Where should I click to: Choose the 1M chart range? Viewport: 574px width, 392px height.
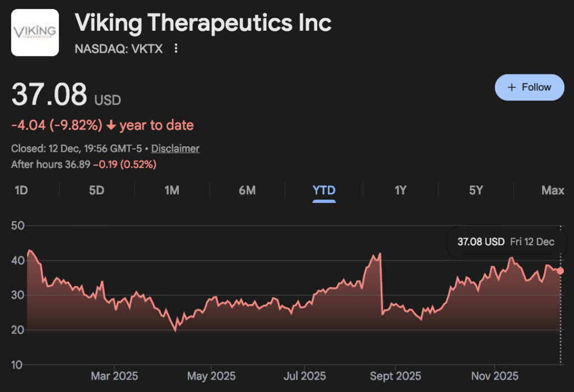click(x=172, y=190)
